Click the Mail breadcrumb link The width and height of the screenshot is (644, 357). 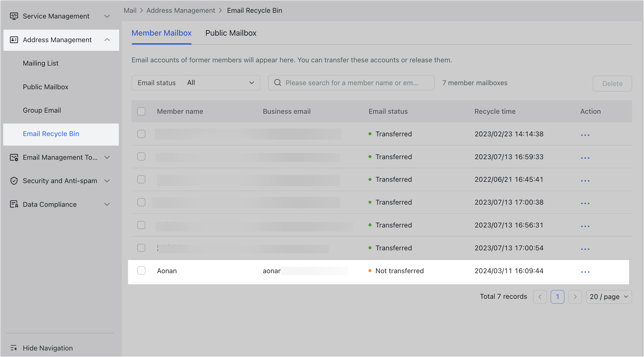[x=130, y=10]
